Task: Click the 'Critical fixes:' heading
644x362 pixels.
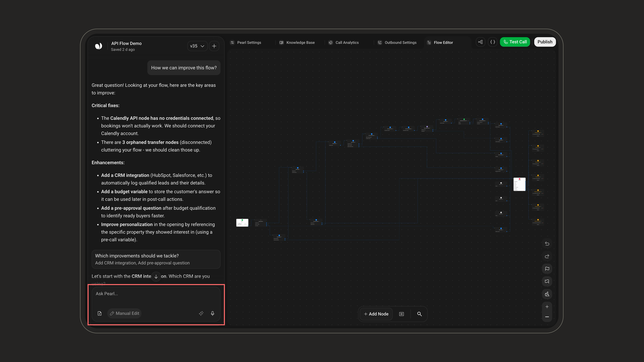Action: pos(106,105)
